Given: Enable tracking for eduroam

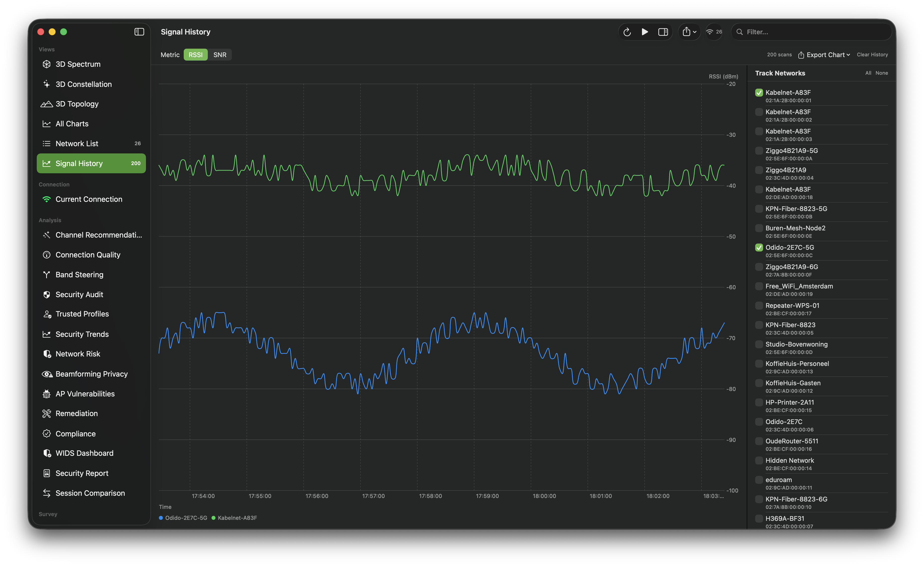Looking at the screenshot, I should (759, 480).
